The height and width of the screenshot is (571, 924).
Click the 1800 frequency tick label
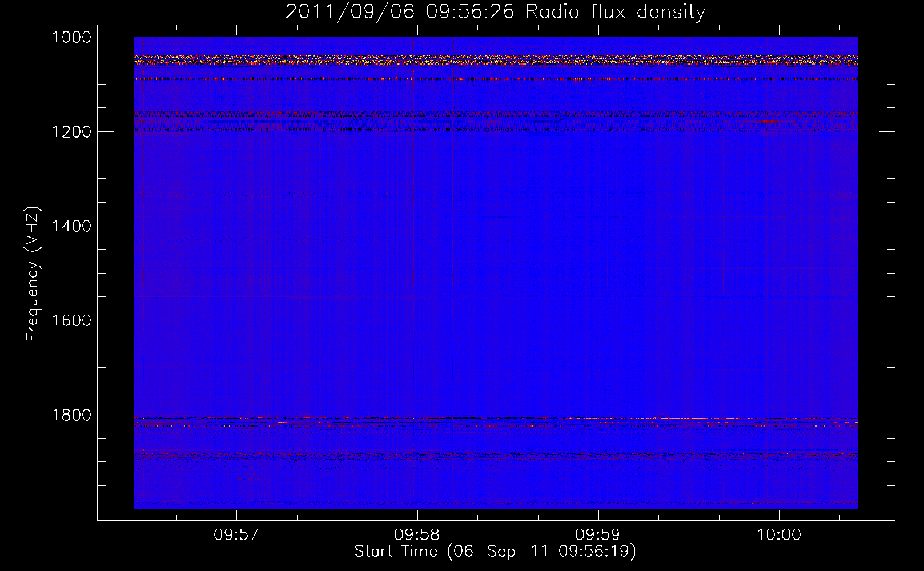71,415
